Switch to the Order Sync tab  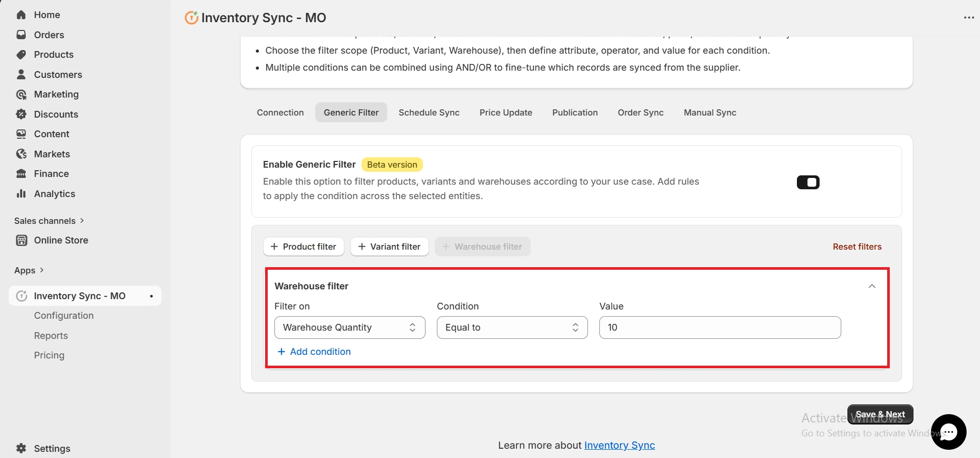point(641,112)
